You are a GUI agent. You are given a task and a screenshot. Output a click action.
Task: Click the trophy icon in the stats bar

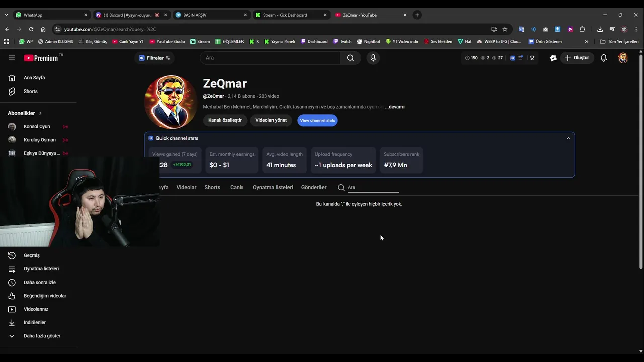[x=532, y=58]
